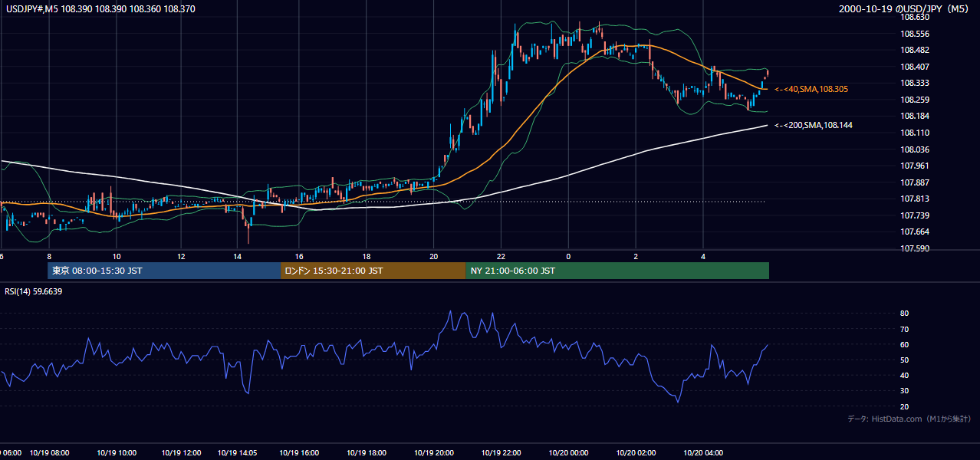Click the 10/20 02:00 time label
This screenshot has width=980, height=460.
636,453
